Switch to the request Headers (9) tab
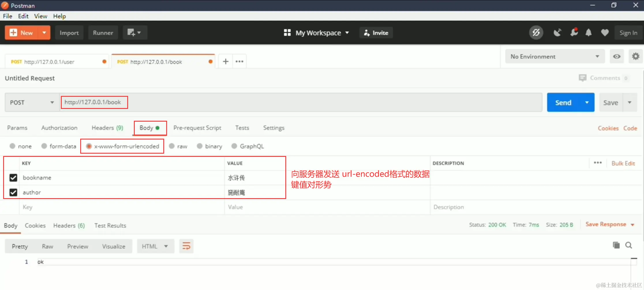 pyautogui.click(x=107, y=128)
